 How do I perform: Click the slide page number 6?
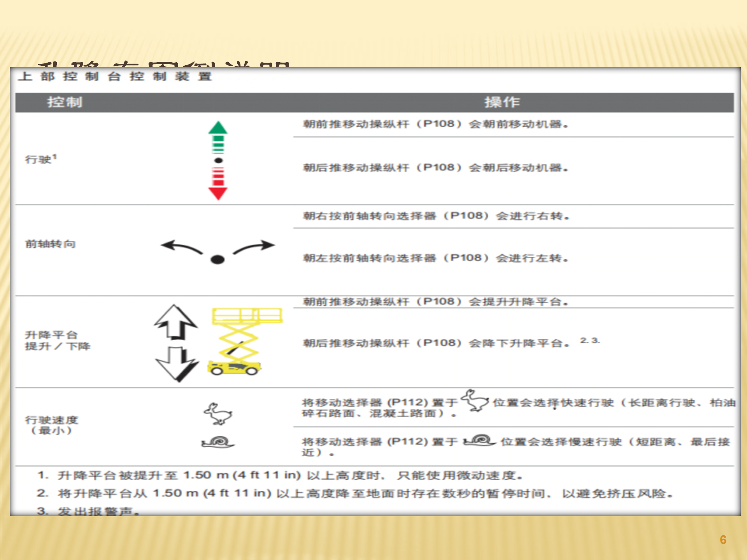coord(723,540)
